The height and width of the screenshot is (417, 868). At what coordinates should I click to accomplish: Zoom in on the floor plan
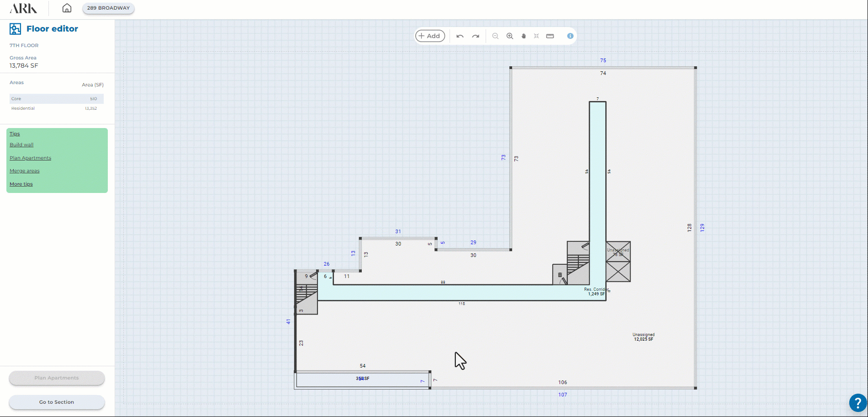click(x=510, y=36)
